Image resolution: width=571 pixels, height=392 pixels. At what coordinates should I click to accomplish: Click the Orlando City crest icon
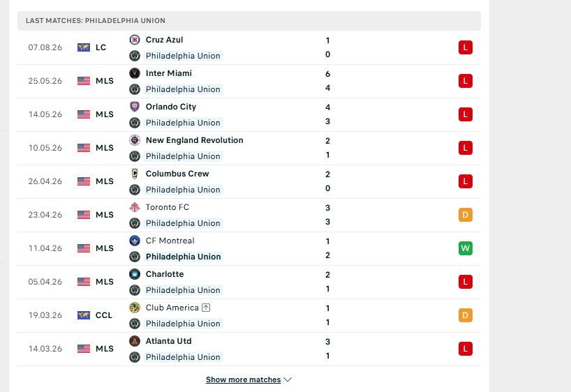pyautogui.click(x=135, y=107)
